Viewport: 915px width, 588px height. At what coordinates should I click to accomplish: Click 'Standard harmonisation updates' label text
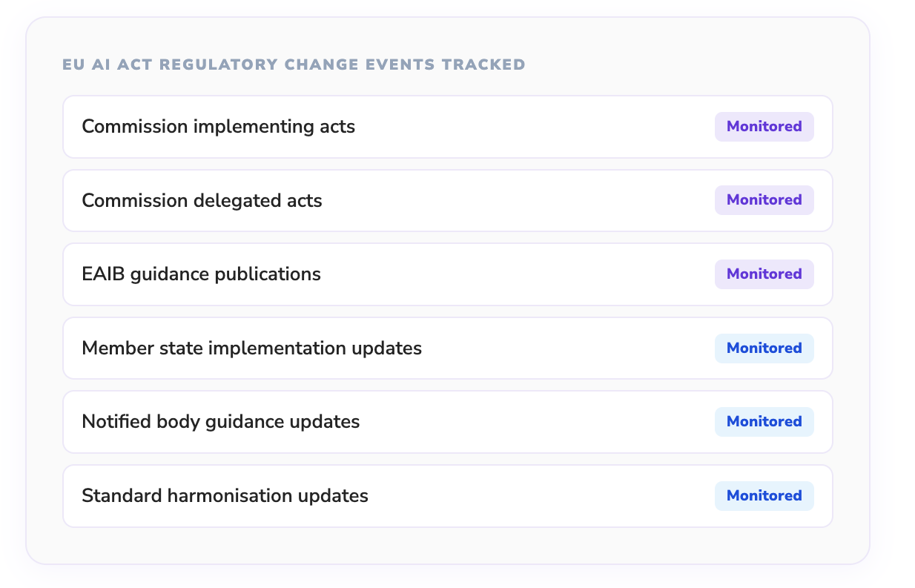point(225,495)
